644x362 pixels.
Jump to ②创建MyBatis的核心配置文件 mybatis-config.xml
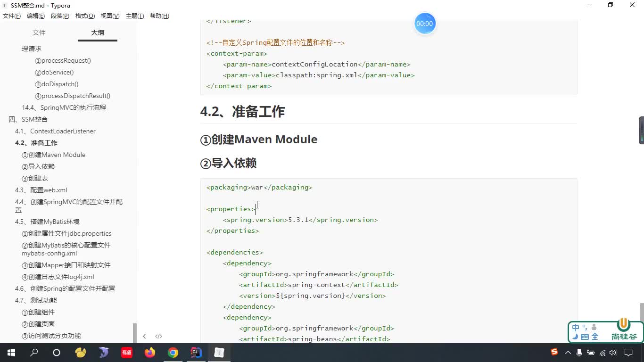point(66,249)
